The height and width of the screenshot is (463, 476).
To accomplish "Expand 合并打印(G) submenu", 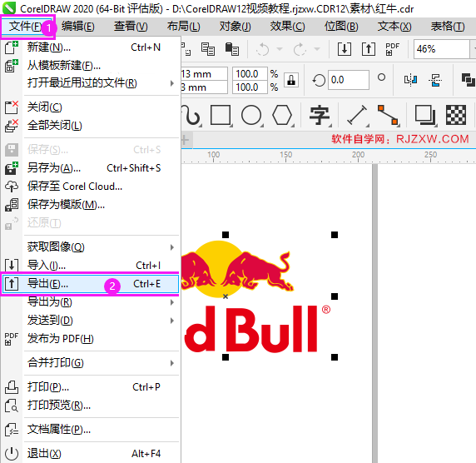I will pos(91,363).
